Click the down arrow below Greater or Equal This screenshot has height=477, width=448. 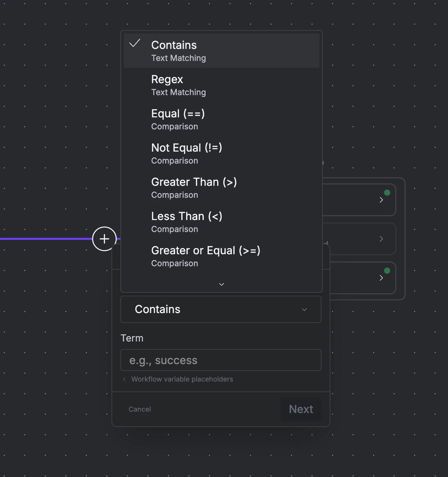click(221, 284)
